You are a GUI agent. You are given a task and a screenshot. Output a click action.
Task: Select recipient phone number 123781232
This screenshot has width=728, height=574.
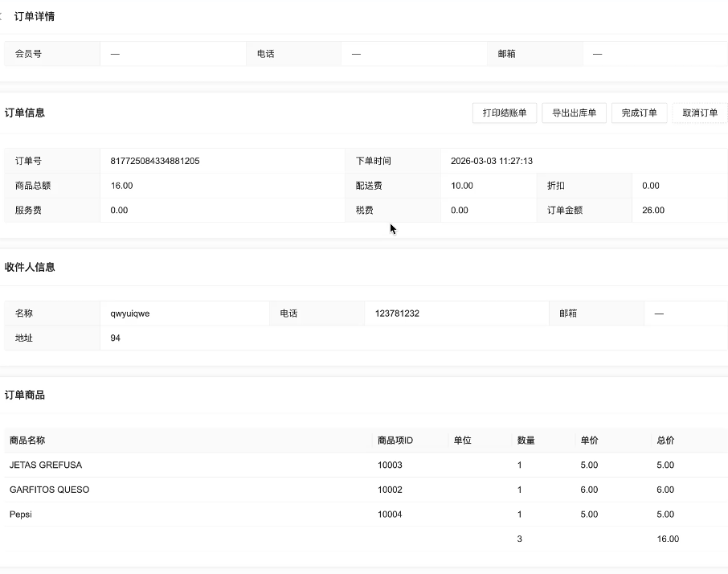tap(397, 314)
